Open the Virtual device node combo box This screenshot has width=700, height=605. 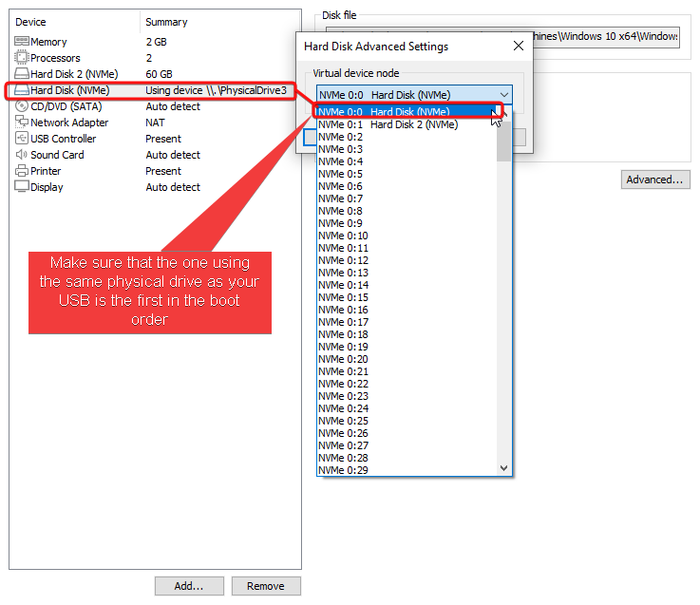tap(414, 95)
